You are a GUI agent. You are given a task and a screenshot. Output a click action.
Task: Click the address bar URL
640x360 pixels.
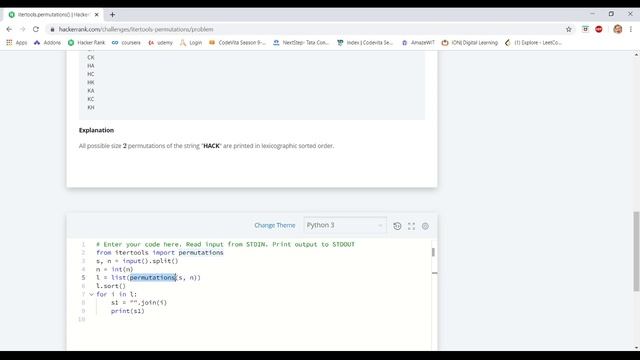[136, 29]
